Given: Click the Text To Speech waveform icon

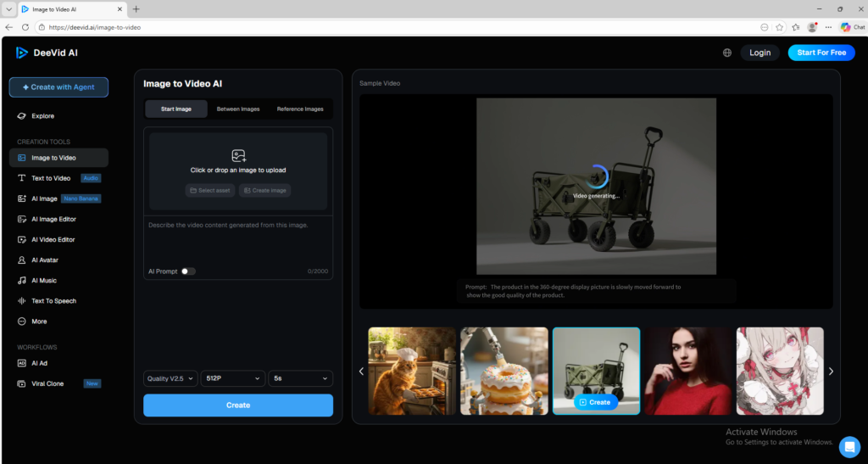Looking at the screenshot, I should 22,301.
